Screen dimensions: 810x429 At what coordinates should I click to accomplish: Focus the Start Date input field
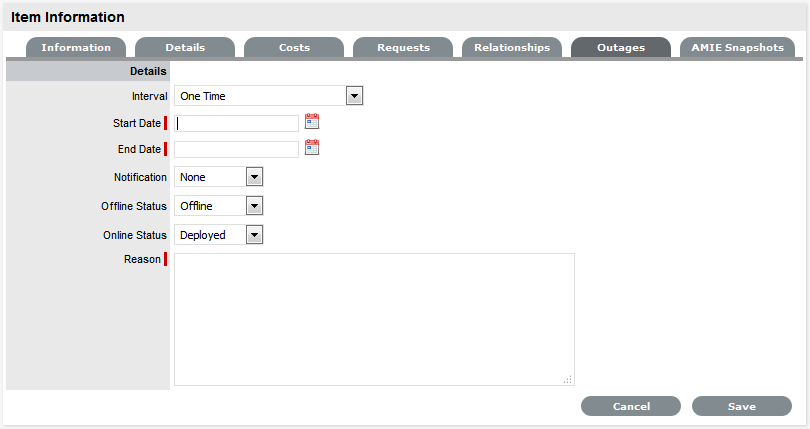point(237,124)
